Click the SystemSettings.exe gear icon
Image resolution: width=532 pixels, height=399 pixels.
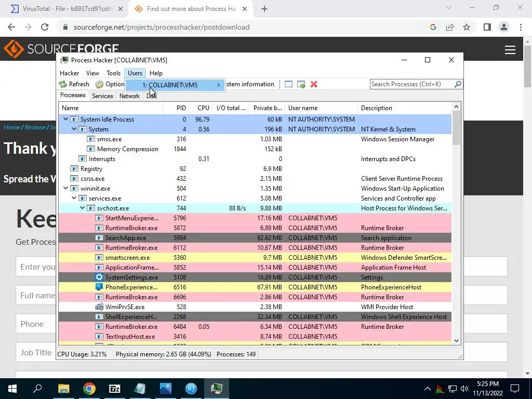pyautogui.click(x=99, y=277)
